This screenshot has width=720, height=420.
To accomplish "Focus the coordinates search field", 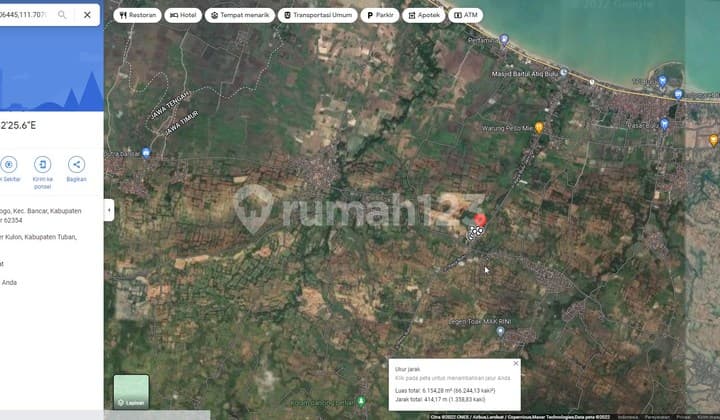I will (27, 15).
